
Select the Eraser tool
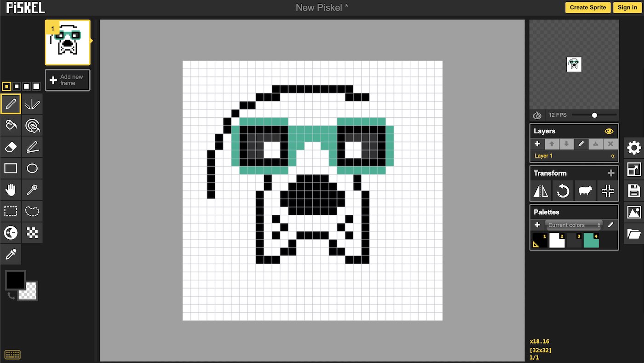click(11, 147)
